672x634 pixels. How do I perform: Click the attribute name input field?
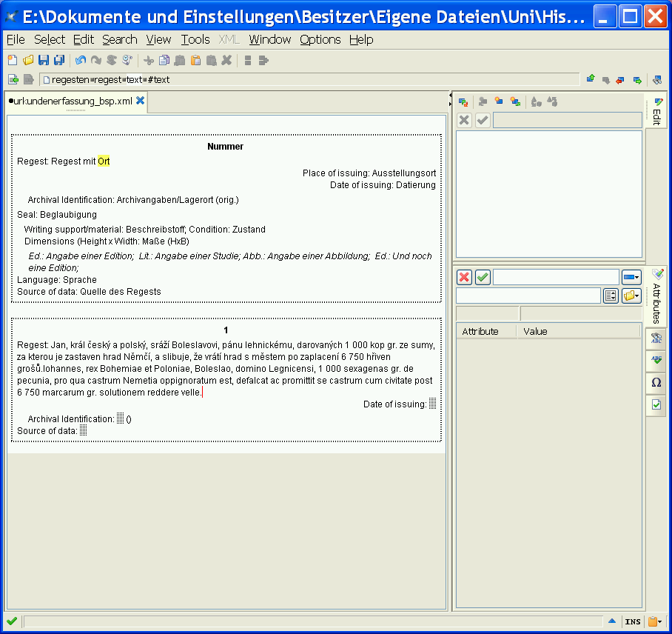pos(556,277)
